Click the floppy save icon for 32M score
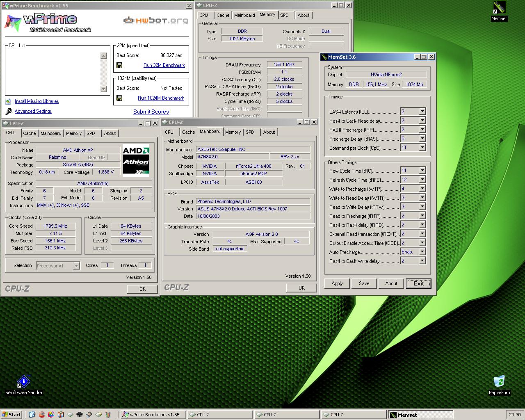 pyautogui.click(x=119, y=65)
